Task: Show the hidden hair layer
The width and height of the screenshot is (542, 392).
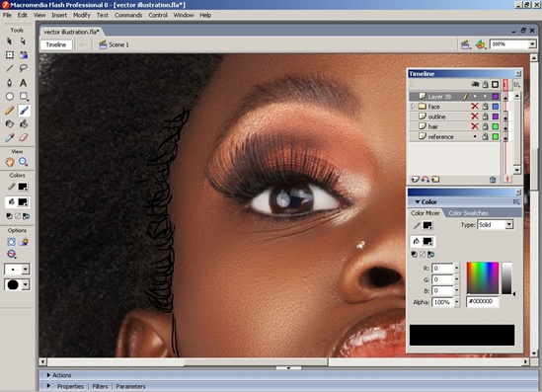Action: point(475,126)
